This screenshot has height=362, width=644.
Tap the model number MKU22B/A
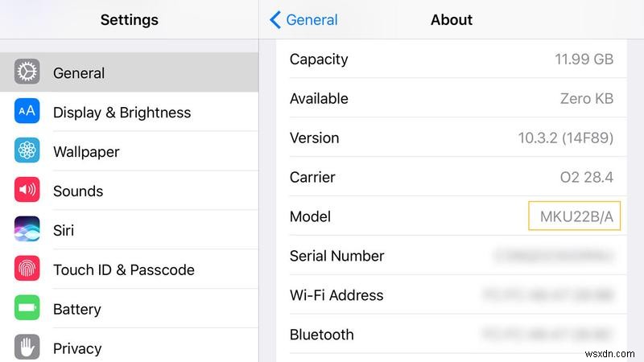tap(574, 216)
